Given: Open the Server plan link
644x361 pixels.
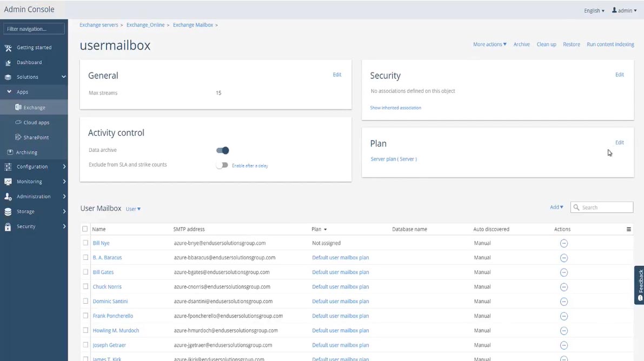Looking at the screenshot, I should (x=394, y=159).
